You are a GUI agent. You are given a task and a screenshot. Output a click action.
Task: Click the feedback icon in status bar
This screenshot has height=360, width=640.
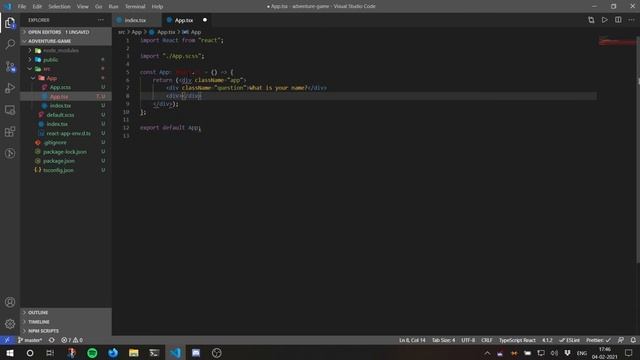point(620,340)
